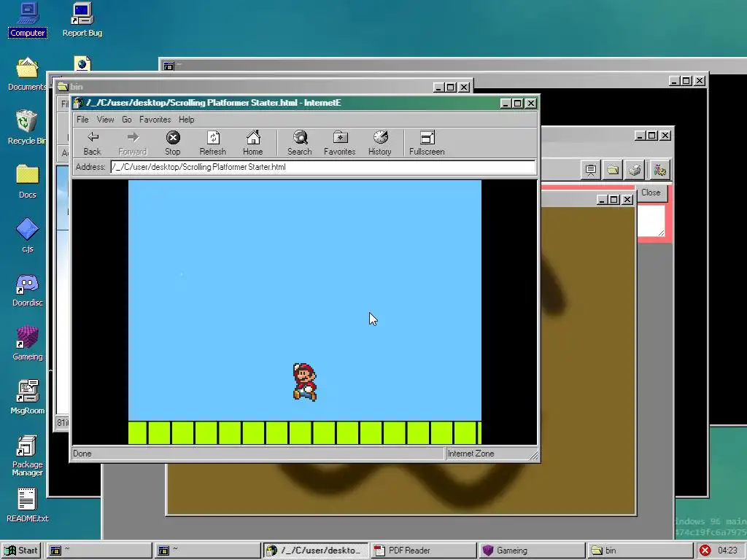The width and height of the screenshot is (747, 560).
Task: Click the presentation board icon in PDF Reader toolbar
Action: [x=591, y=170]
